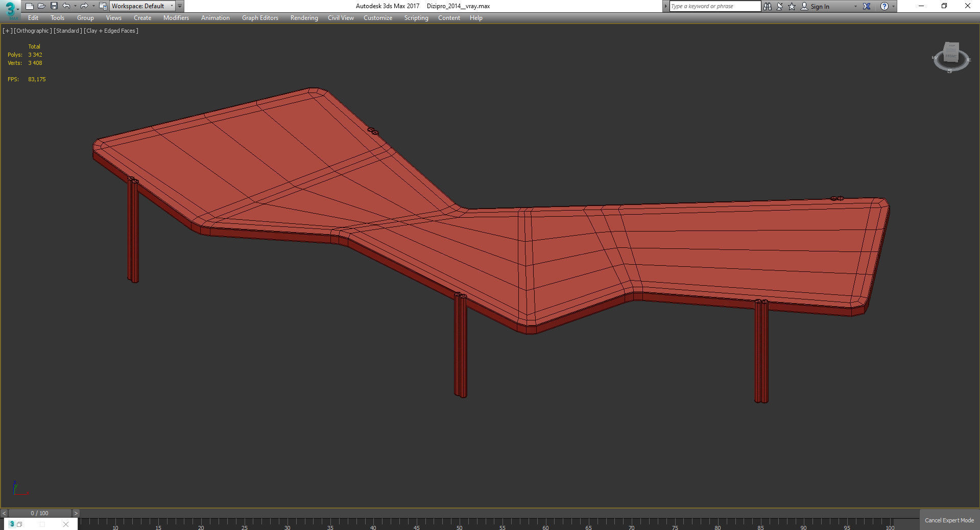Viewport: 980px width, 530px height.
Task: Click the 3ds Max icon on the floating mini window
Action: tap(12, 524)
